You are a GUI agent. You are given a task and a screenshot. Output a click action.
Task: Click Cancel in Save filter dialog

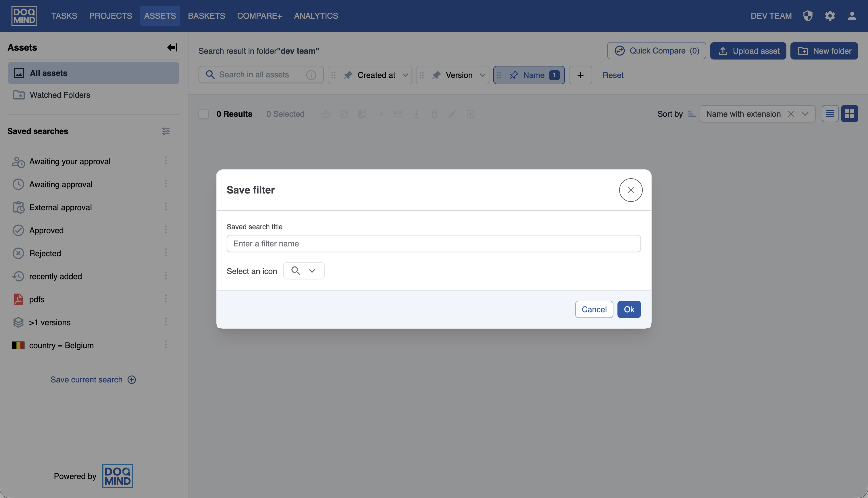(x=594, y=309)
